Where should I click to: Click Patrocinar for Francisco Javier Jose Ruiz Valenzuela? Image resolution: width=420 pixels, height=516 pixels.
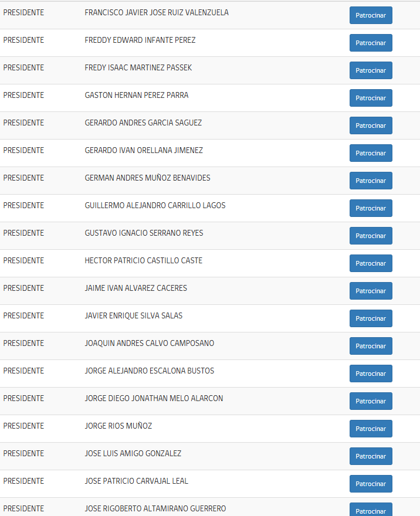pyautogui.click(x=371, y=15)
